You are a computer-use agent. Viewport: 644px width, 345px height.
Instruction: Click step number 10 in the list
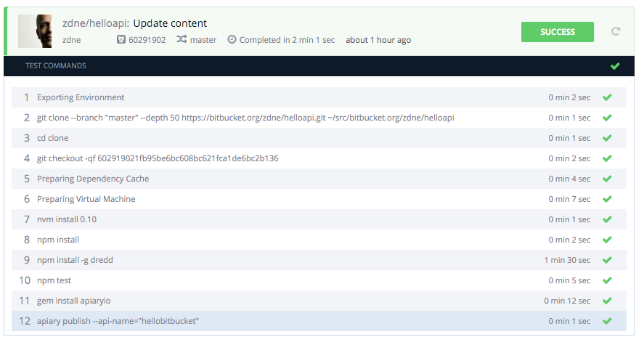coord(25,280)
